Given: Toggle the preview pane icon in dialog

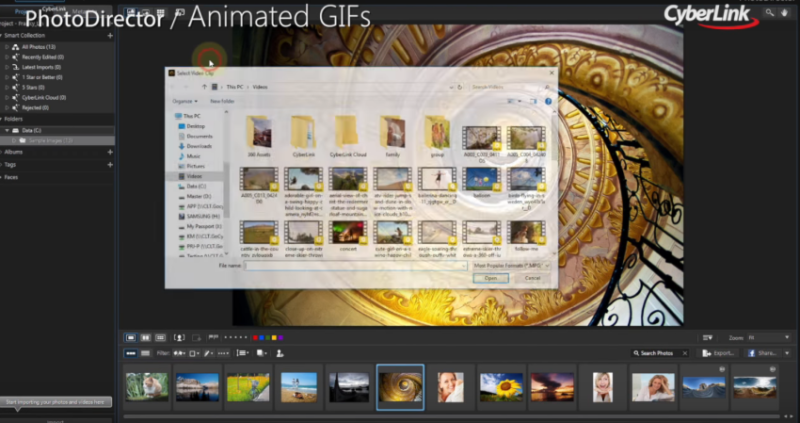Looking at the screenshot, I should click(x=533, y=102).
